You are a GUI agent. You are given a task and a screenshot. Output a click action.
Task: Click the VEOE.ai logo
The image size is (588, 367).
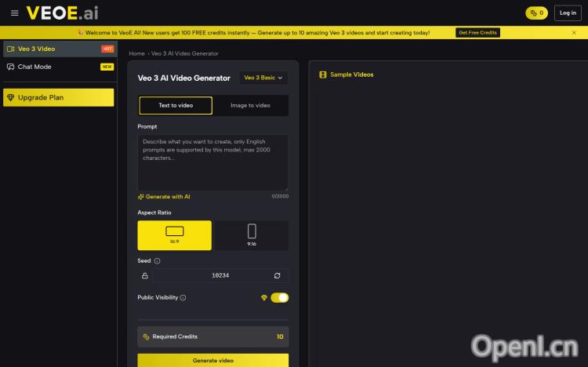pyautogui.click(x=62, y=13)
